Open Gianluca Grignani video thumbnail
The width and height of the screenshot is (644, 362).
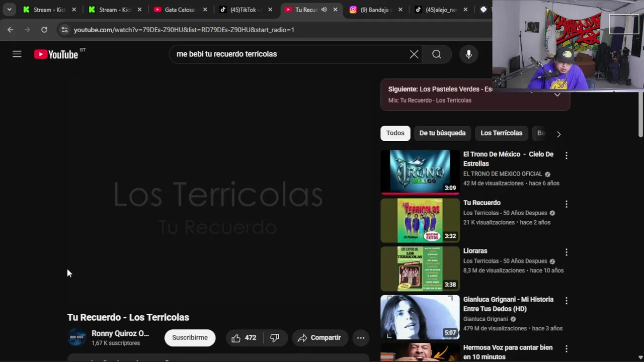click(420, 317)
